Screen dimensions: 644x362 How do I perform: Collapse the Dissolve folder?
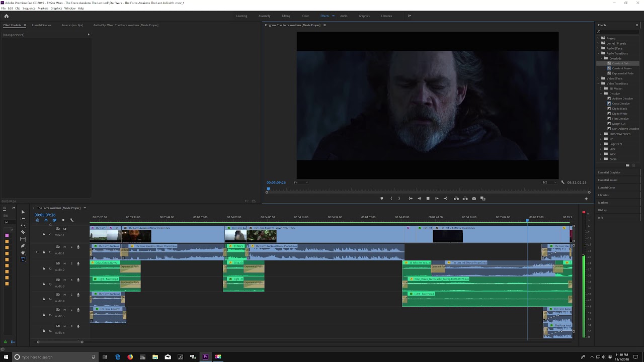601,94
